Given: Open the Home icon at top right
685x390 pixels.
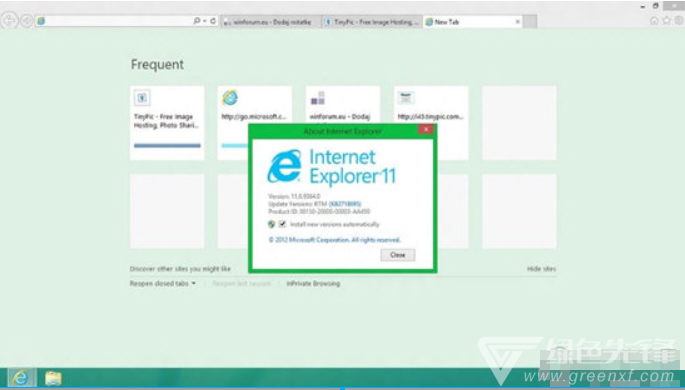Looking at the screenshot, I should [x=654, y=21].
